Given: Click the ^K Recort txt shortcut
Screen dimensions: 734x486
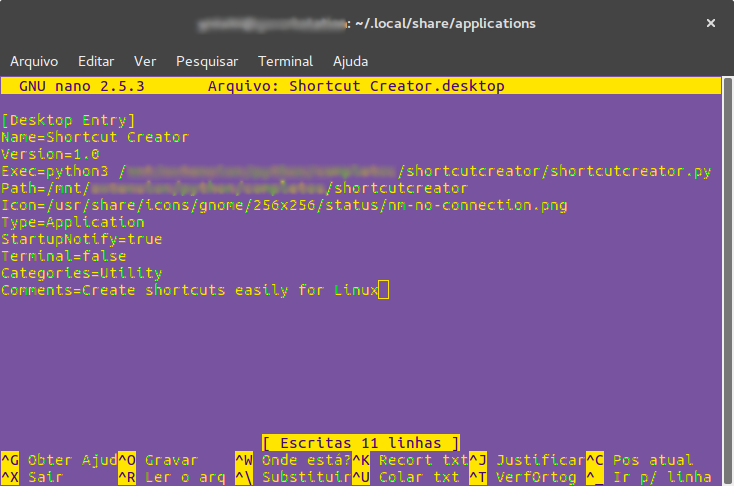Looking at the screenshot, I should 410,460.
